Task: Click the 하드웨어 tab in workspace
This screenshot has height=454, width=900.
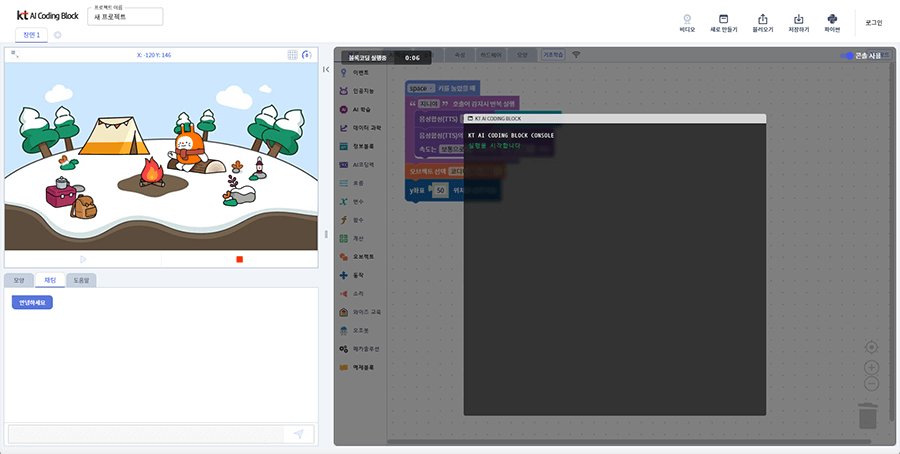Action: pos(491,55)
